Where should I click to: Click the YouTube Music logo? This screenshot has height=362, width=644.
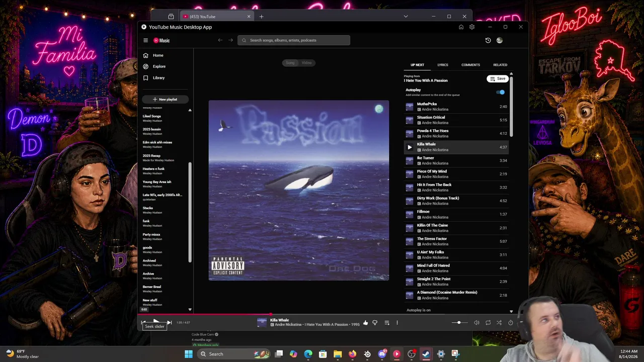click(x=162, y=40)
